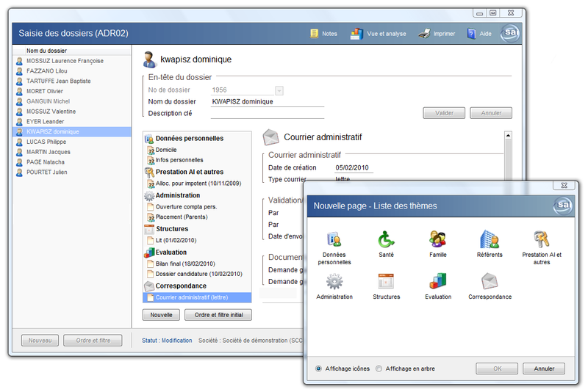
Task: Choose the Référents theme icon
Action: (490, 240)
